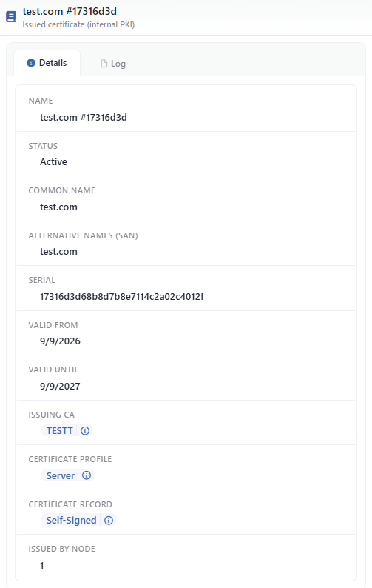Open the Server certificate profile link
Image resolution: width=372 pixels, height=588 pixels.
click(61, 475)
